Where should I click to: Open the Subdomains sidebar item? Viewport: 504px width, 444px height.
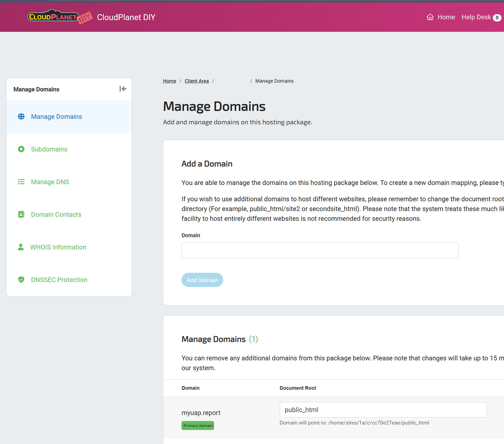69,149
